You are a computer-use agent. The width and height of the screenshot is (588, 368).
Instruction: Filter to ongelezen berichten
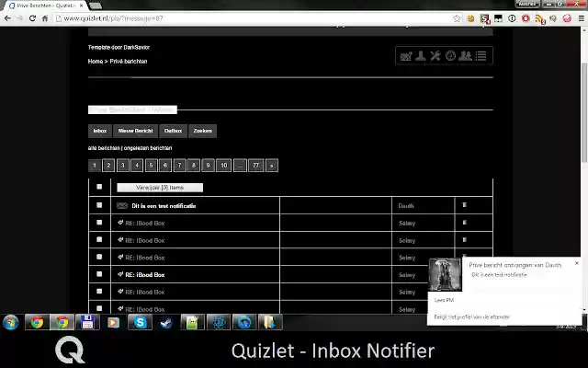click(148, 148)
